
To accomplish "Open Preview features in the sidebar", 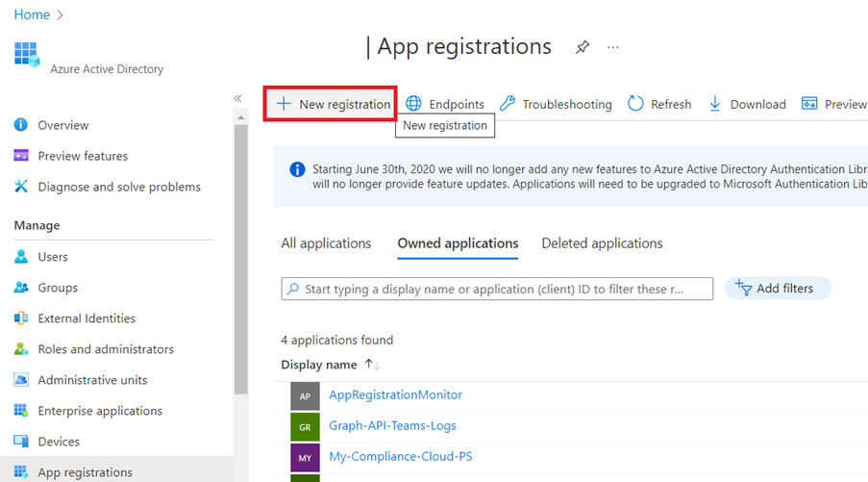I will (83, 156).
